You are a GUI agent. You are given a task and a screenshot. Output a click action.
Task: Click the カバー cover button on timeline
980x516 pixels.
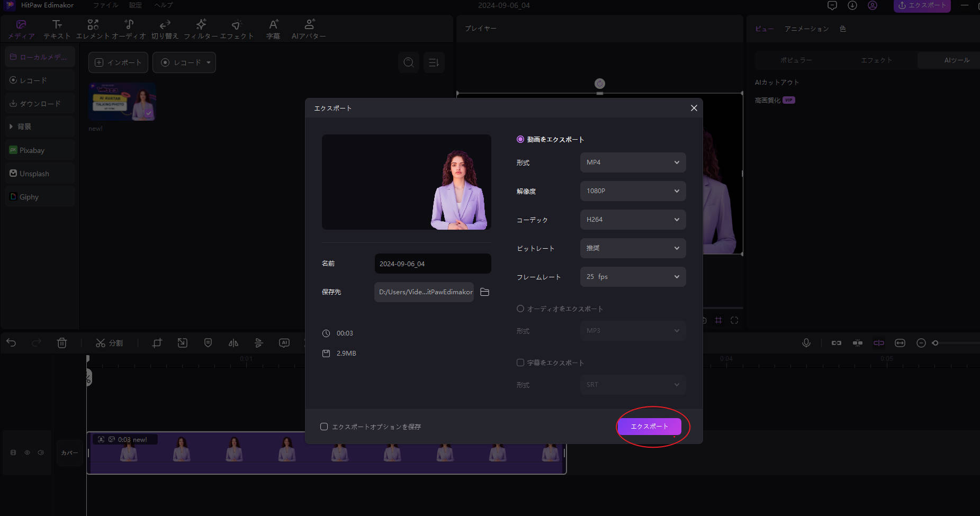(69, 452)
